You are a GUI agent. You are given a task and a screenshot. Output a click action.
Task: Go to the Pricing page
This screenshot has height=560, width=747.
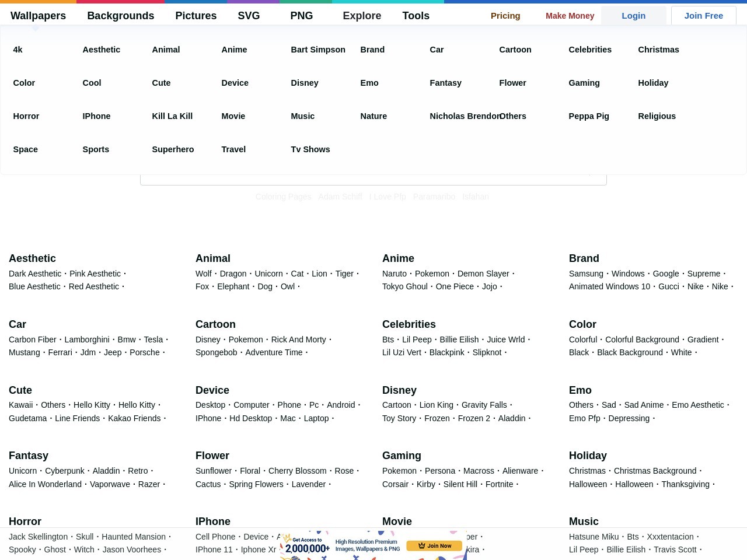(505, 16)
